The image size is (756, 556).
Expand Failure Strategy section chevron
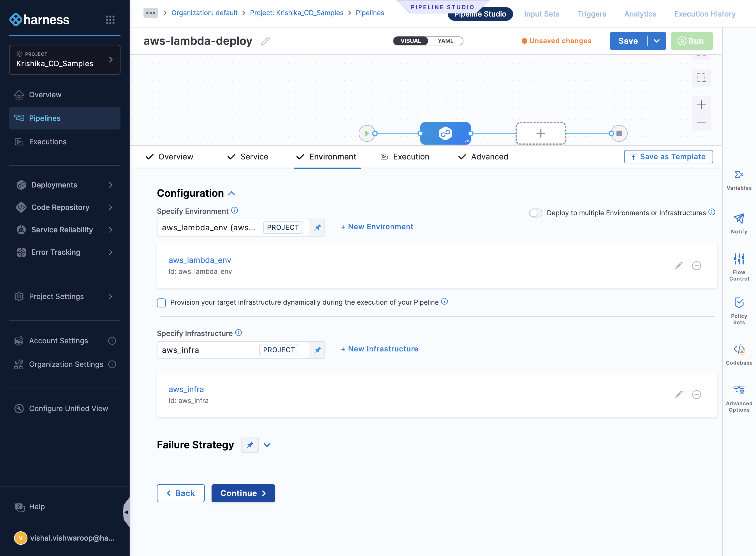click(267, 445)
